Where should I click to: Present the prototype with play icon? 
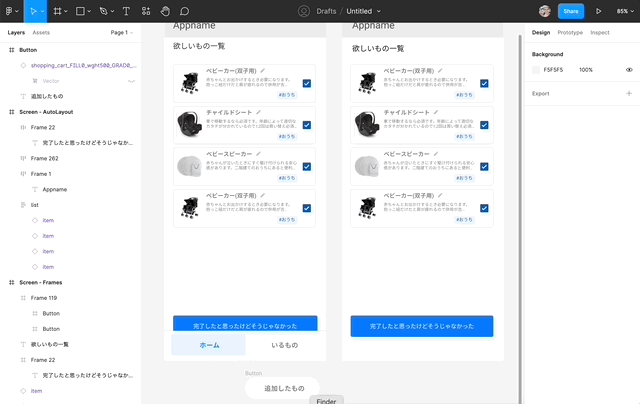point(598,11)
